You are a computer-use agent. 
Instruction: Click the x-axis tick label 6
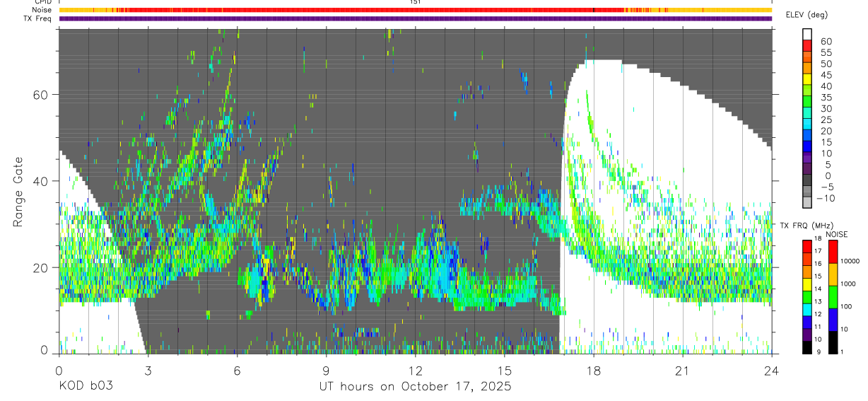pos(237,371)
